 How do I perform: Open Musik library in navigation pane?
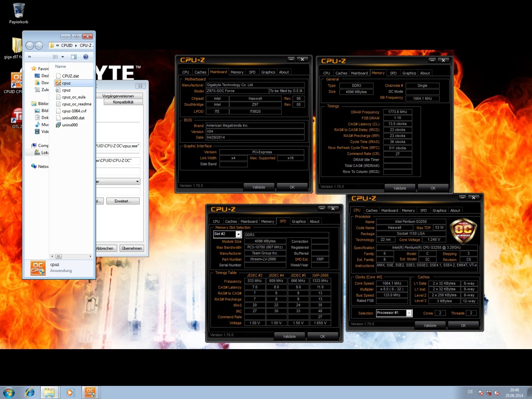[x=42, y=125]
